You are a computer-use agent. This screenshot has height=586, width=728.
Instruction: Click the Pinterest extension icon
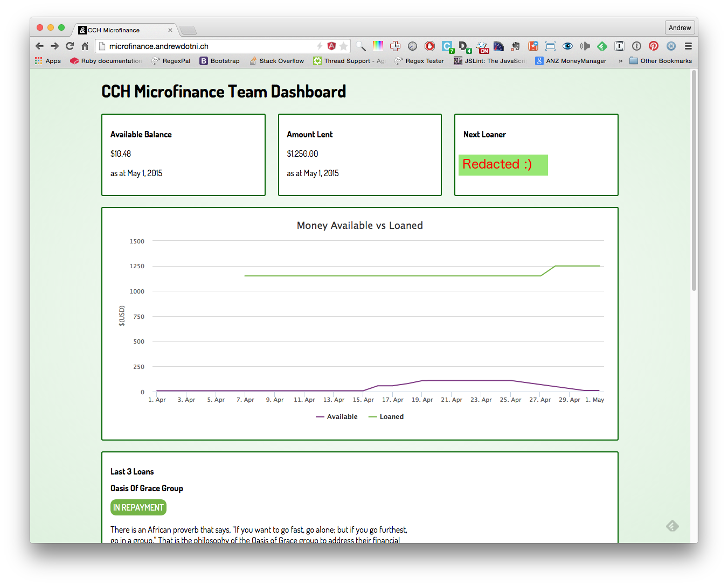(x=654, y=46)
